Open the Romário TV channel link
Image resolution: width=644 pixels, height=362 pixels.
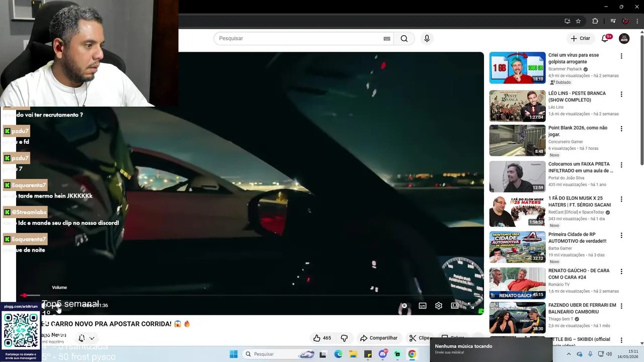(x=559, y=285)
